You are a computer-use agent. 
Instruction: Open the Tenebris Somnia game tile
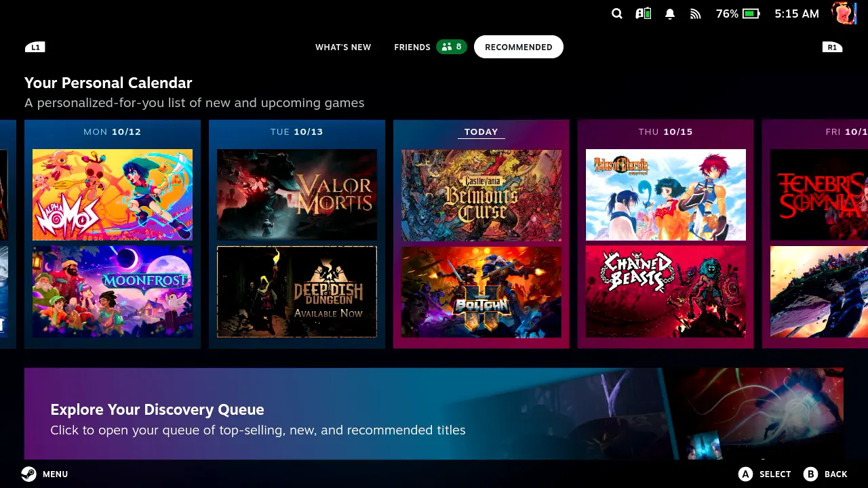[819, 195]
